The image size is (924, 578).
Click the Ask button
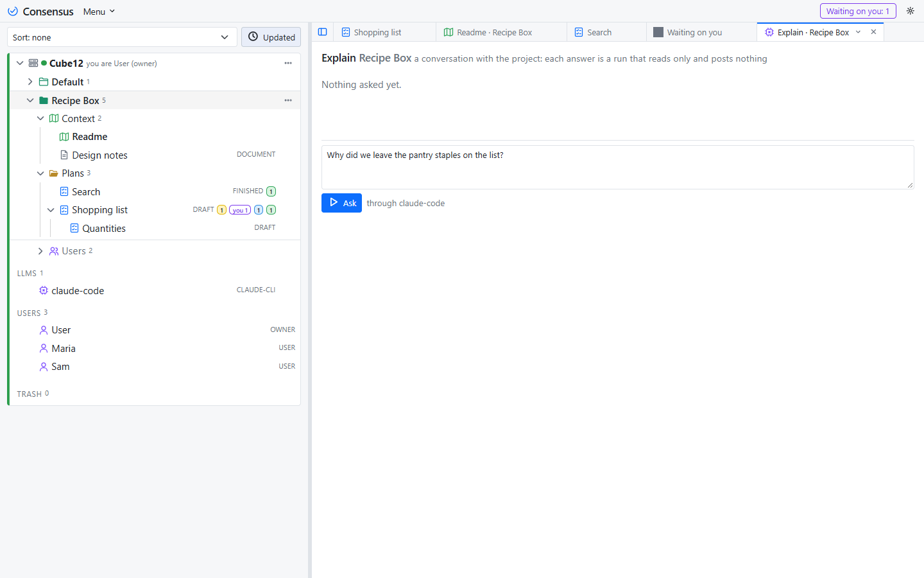(x=341, y=203)
